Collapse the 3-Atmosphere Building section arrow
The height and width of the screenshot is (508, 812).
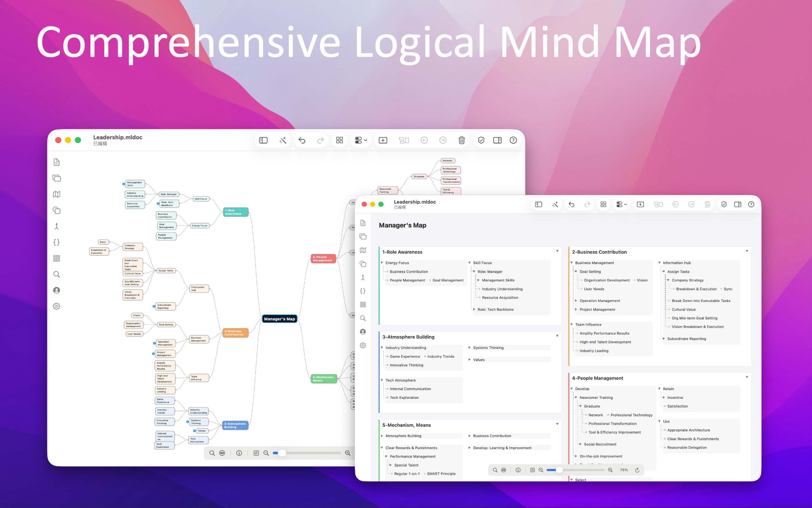click(x=557, y=336)
